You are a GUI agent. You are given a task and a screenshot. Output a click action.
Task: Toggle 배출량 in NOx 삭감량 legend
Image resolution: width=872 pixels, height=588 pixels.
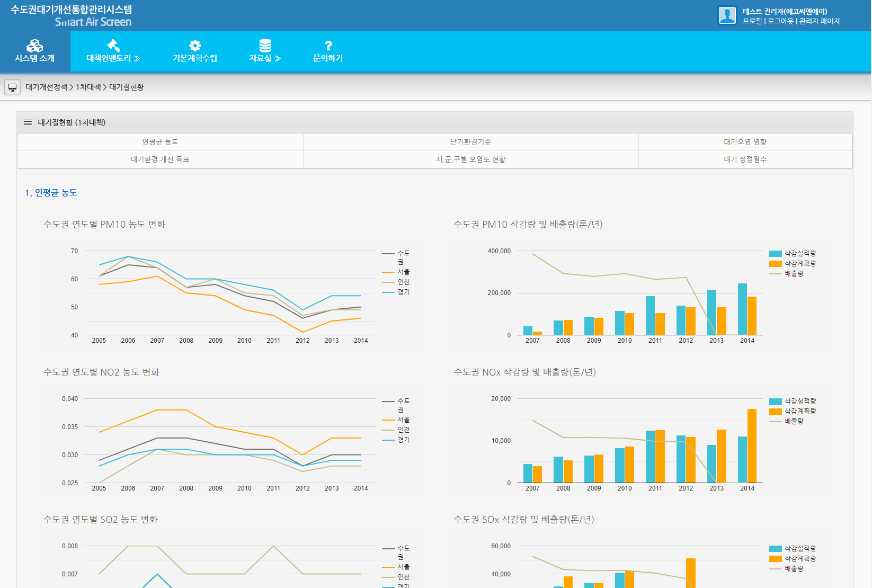tap(787, 421)
